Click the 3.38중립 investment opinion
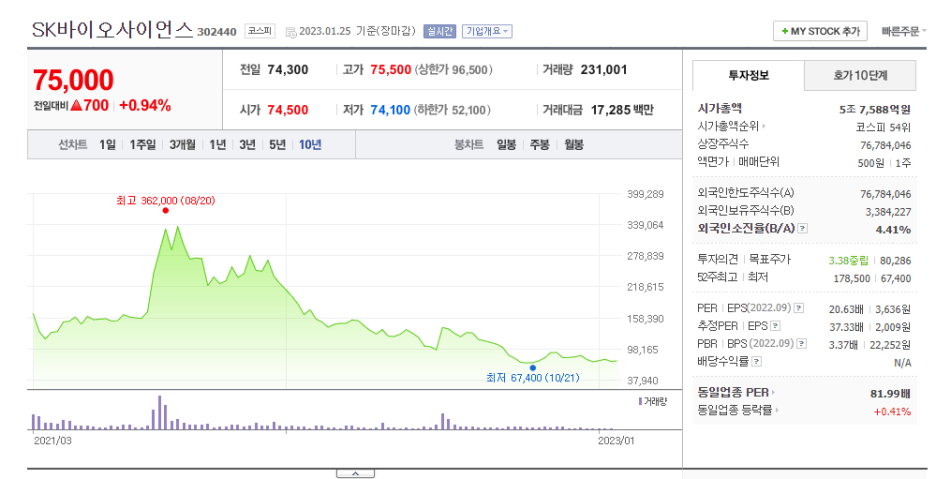The height and width of the screenshot is (479, 936). [x=848, y=260]
